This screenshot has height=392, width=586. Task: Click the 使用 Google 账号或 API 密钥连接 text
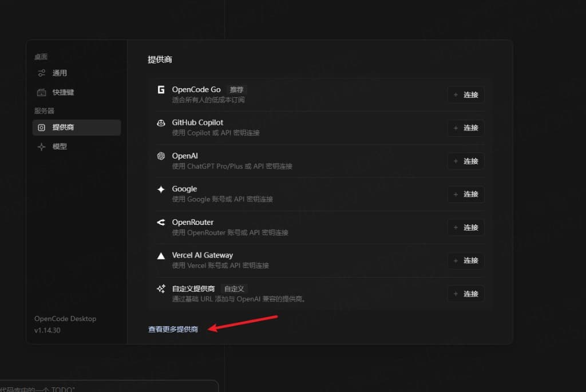click(x=223, y=199)
